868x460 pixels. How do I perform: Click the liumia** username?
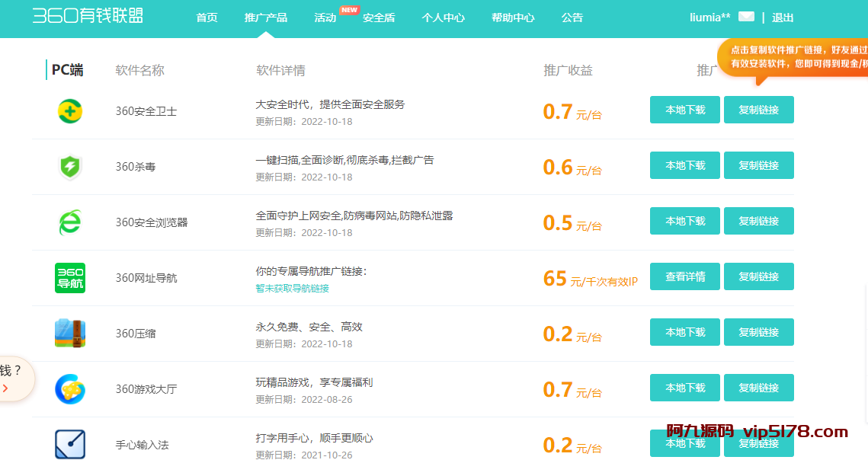709,18
